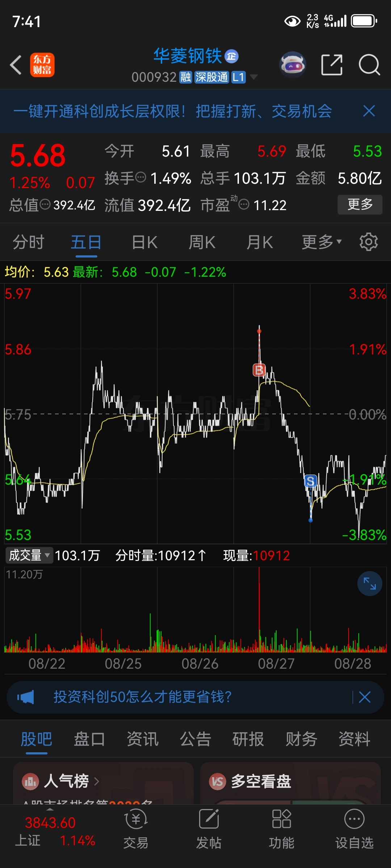The height and width of the screenshot is (868, 391).
Task: Open the 人气榜 card chevron
Action: pos(97,782)
